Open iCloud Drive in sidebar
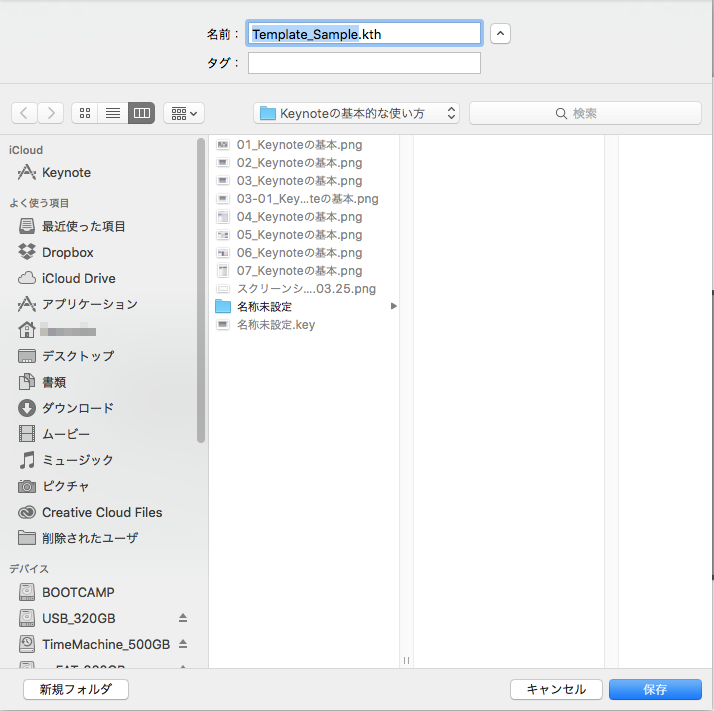This screenshot has height=711, width=714. pyautogui.click(x=78, y=278)
